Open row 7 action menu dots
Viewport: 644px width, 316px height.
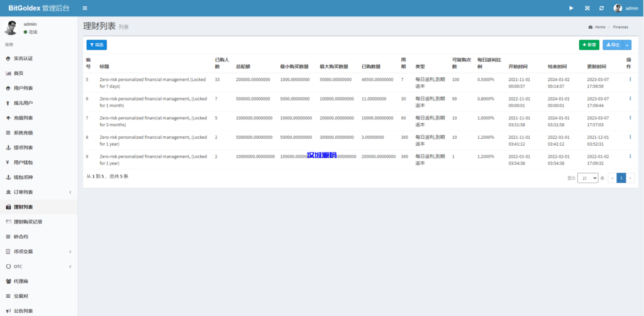click(630, 117)
